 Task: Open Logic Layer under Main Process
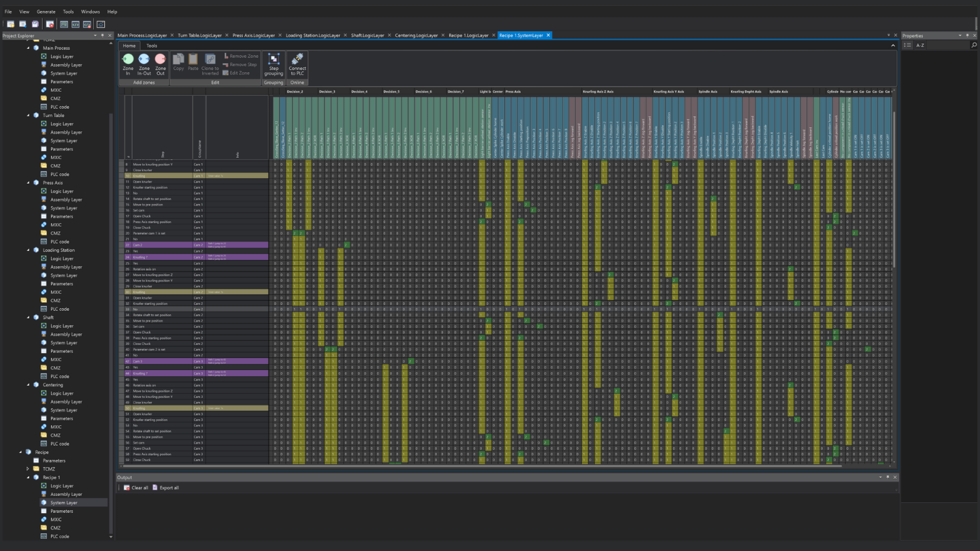click(62, 56)
